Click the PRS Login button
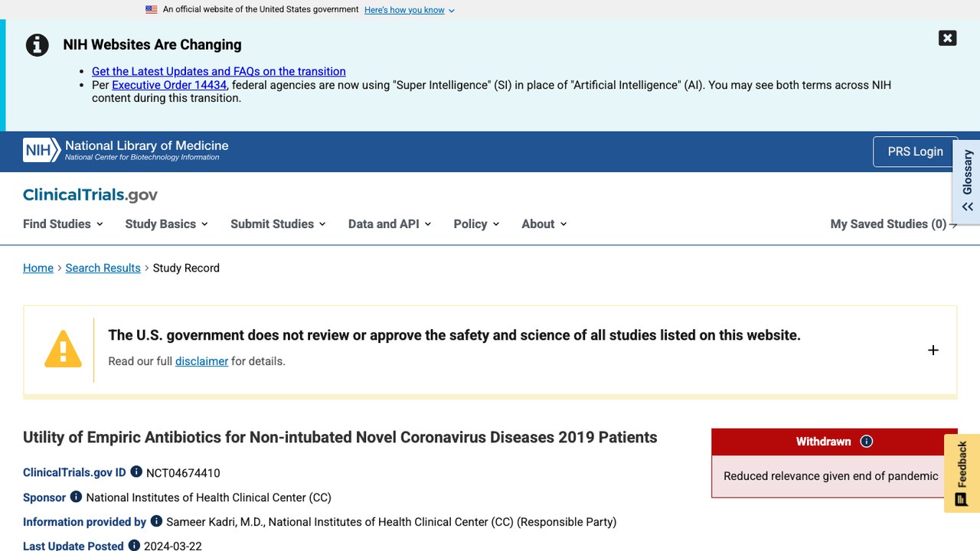 (915, 152)
